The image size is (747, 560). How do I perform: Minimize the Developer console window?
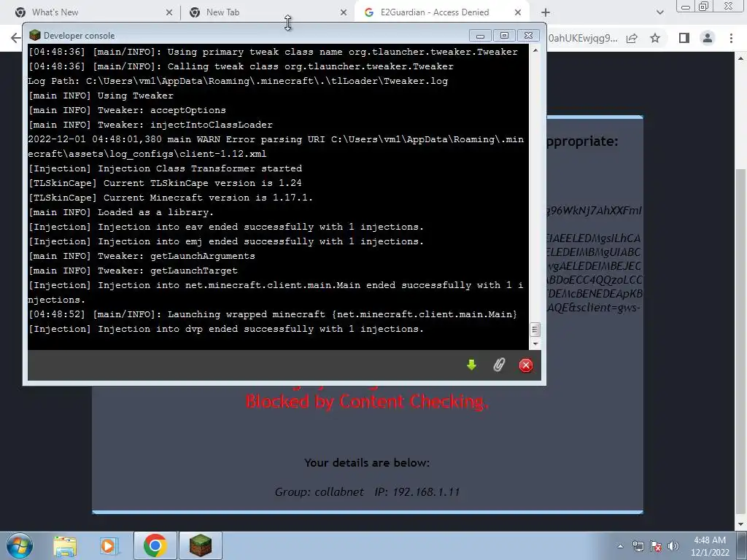480,35
